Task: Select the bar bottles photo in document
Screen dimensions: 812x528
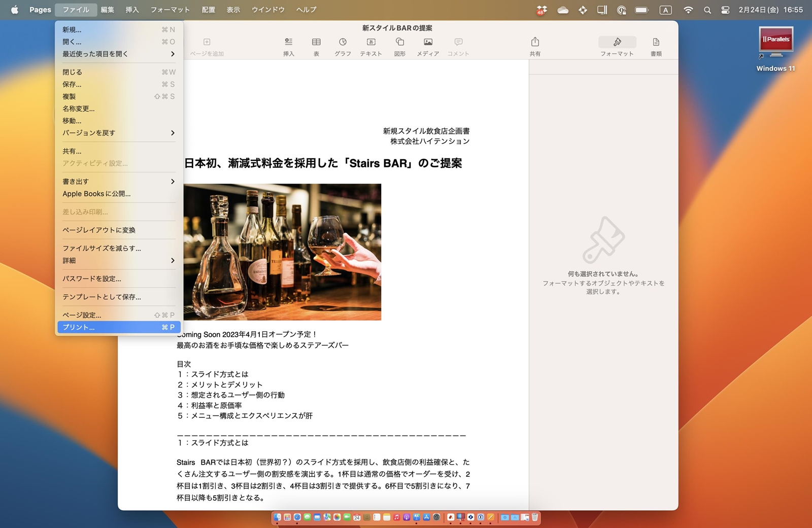Action: [282, 252]
